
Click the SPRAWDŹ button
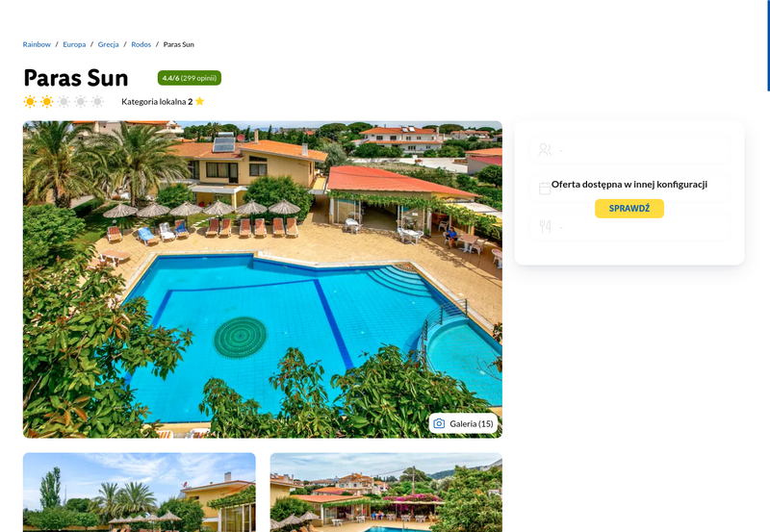coord(629,209)
